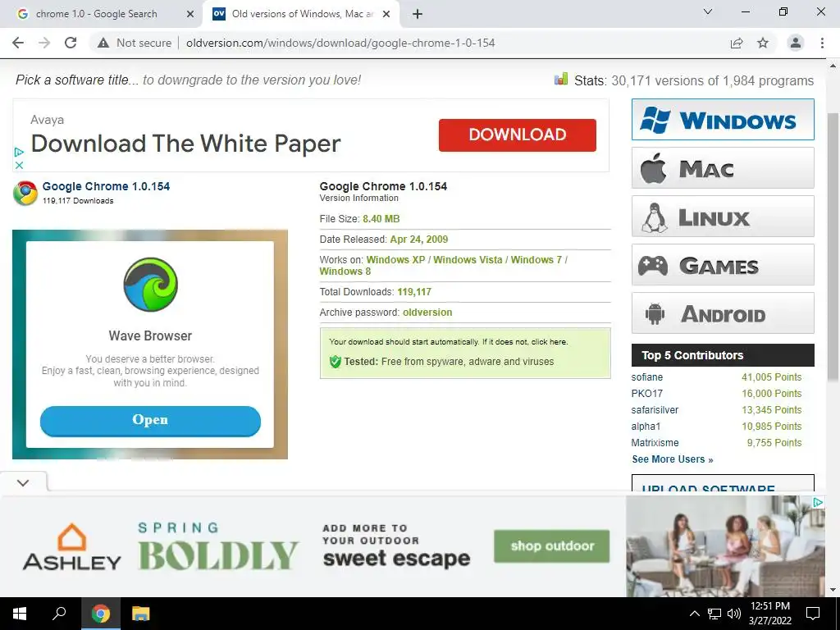Image resolution: width=840 pixels, height=630 pixels.
Task: Open the Linux software category
Action: [723, 217]
